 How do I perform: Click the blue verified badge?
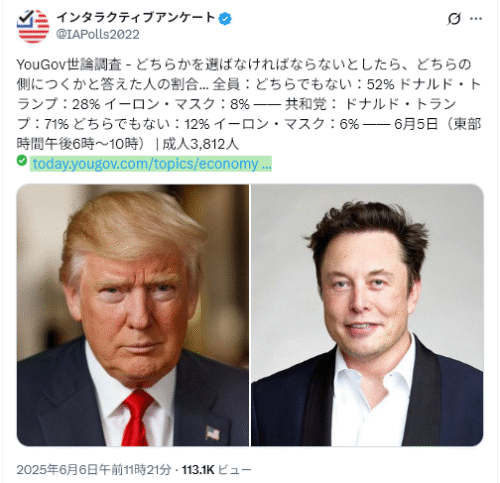225,19
